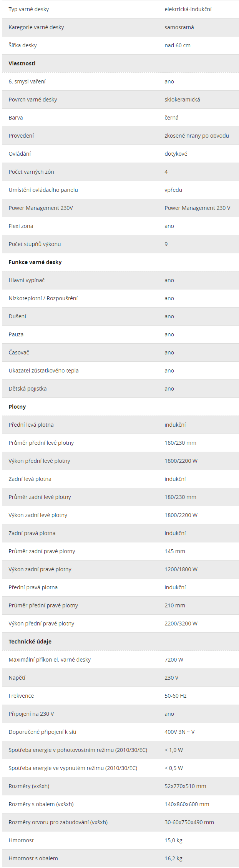This screenshot has height=868, width=239.
Task: Click the 7200 W maximum power value
Action: coord(174,660)
